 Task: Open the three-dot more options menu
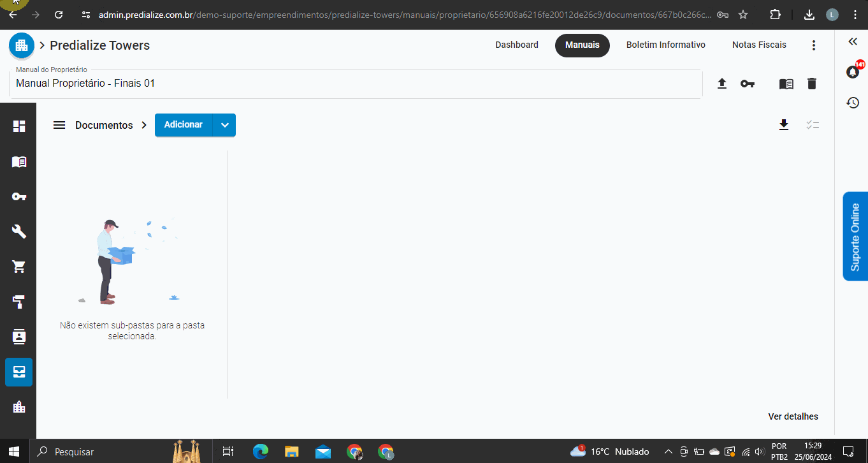pyautogui.click(x=813, y=45)
